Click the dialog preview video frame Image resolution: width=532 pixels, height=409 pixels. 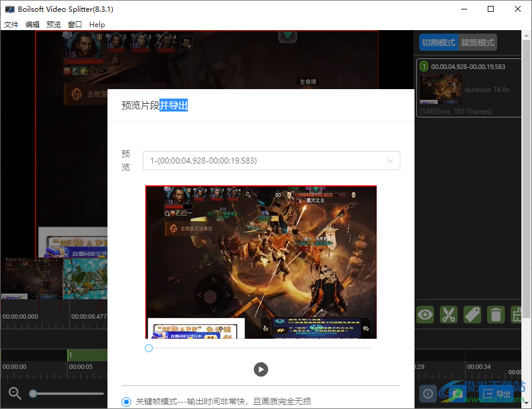coord(261,262)
